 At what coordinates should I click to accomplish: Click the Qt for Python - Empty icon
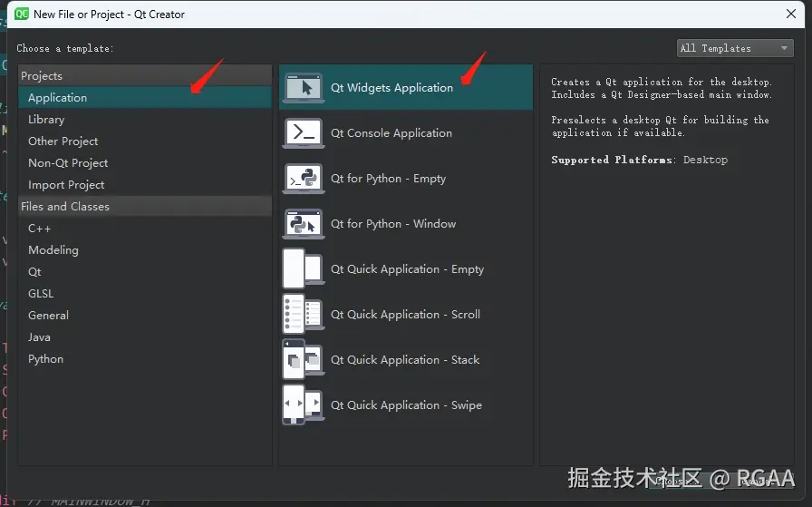tap(304, 179)
